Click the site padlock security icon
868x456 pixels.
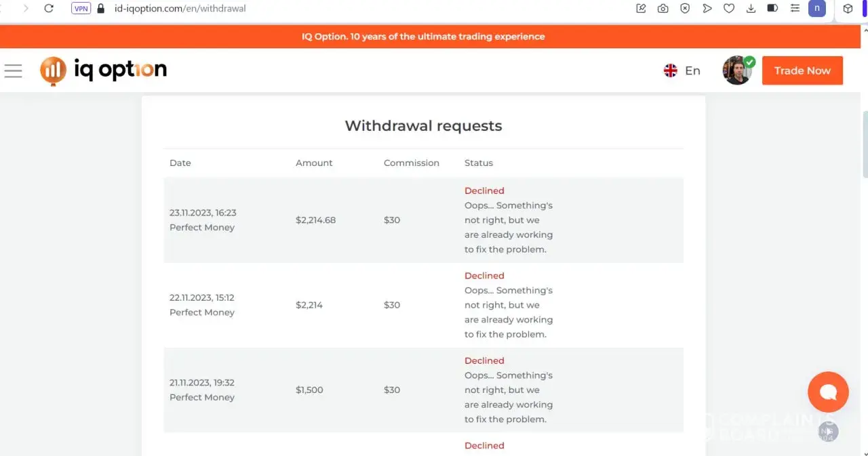(102, 9)
